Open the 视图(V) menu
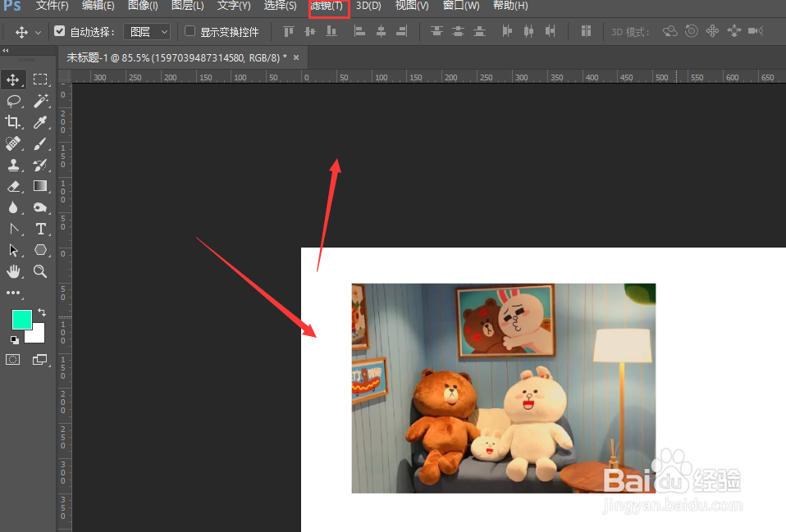This screenshot has width=786, height=532. (x=412, y=6)
